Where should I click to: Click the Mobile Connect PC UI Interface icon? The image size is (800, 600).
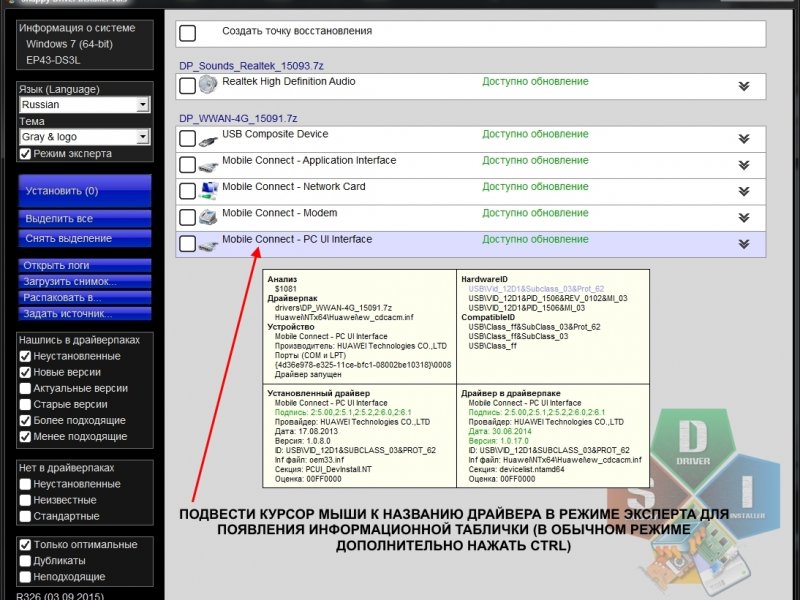pos(208,245)
